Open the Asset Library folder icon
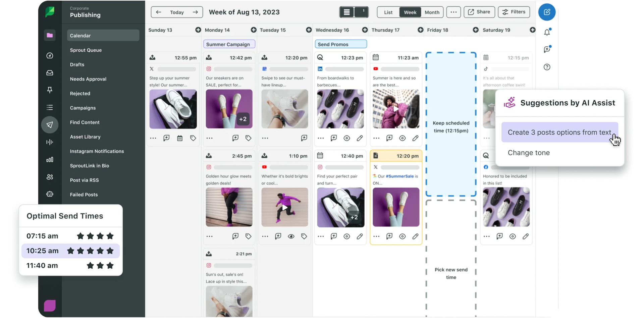This screenshot has width=644, height=318. [50, 35]
